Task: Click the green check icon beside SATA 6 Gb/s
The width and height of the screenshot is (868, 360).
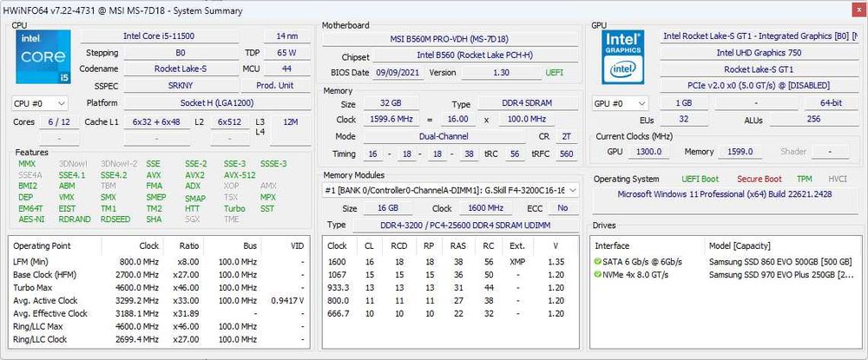Action: (597, 262)
